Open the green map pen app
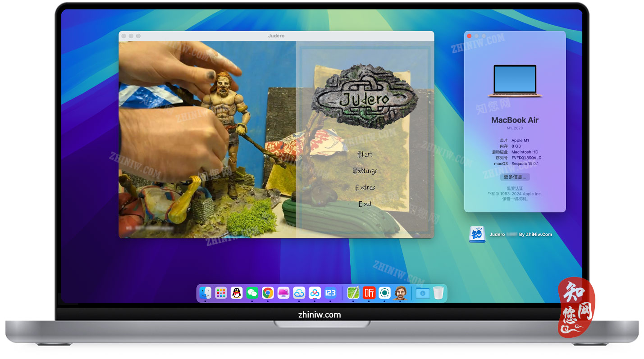 click(x=353, y=293)
